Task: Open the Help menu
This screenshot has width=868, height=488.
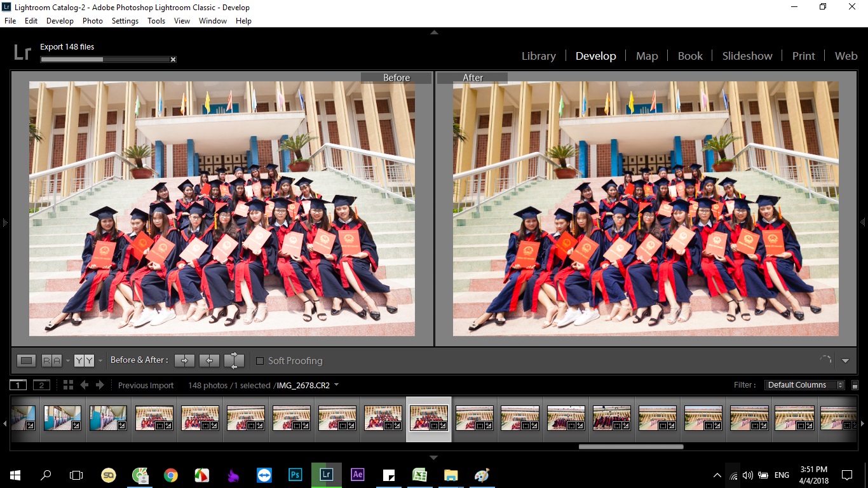Action: point(244,21)
